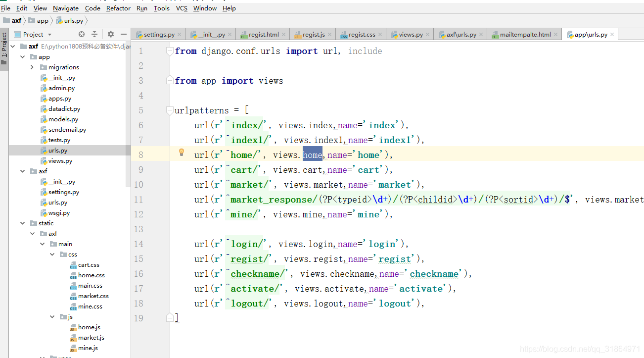Image resolution: width=644 pixels, height=358 pixels.
Task: Close the axf\urls.py tab
Action: pyautogui.click(x=481, y=35)
